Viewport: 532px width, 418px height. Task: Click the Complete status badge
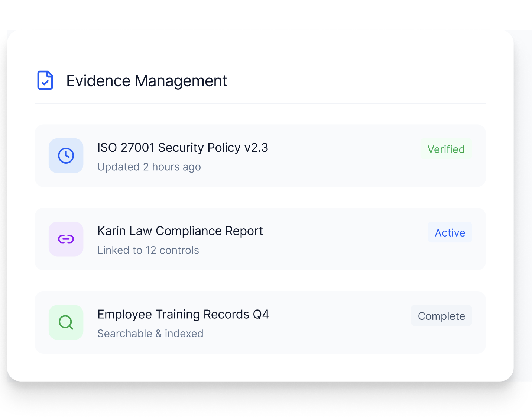coord(441,316)
